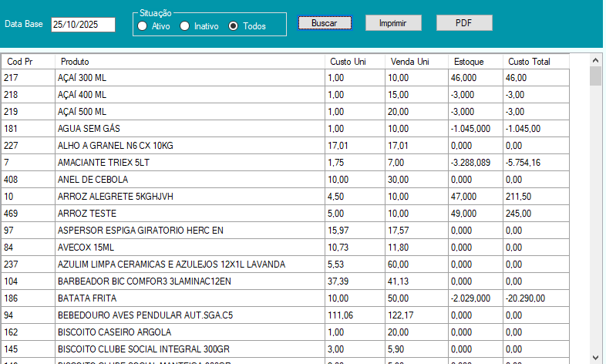Click the Custo Total column header
606x364 pixels.
529,61
